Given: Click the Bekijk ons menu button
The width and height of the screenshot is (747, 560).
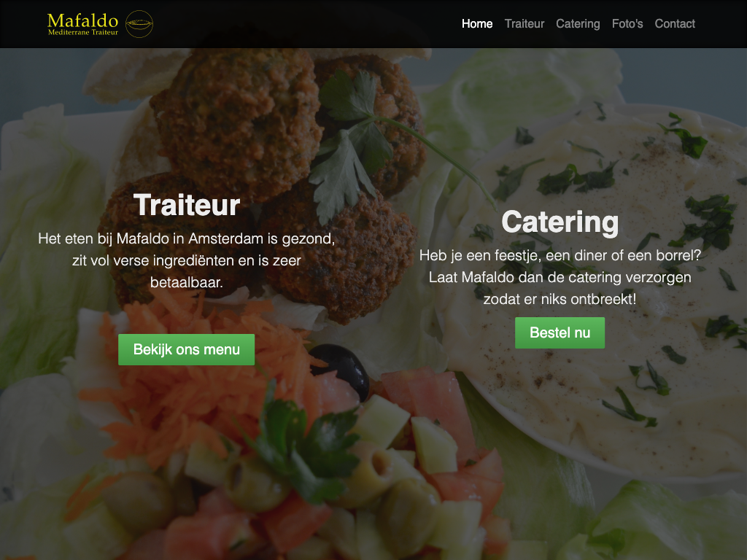Looking at the screenshot, I should tap(186, 349).
